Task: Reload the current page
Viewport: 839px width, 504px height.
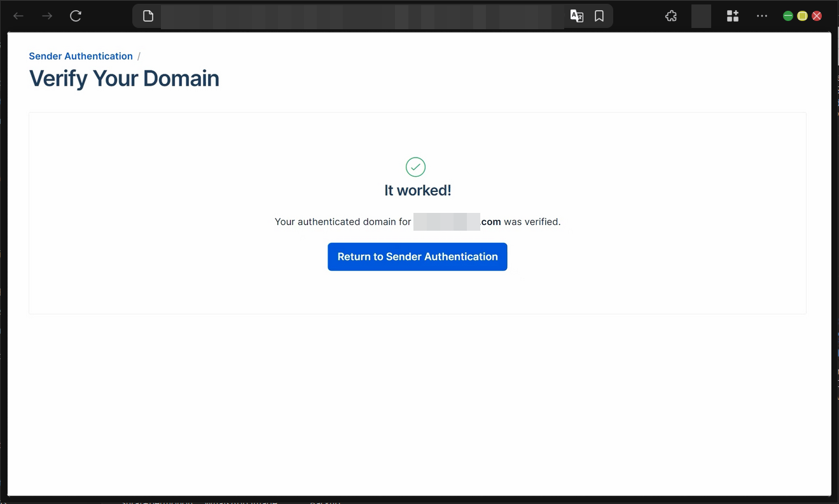Action: [75, 16]
